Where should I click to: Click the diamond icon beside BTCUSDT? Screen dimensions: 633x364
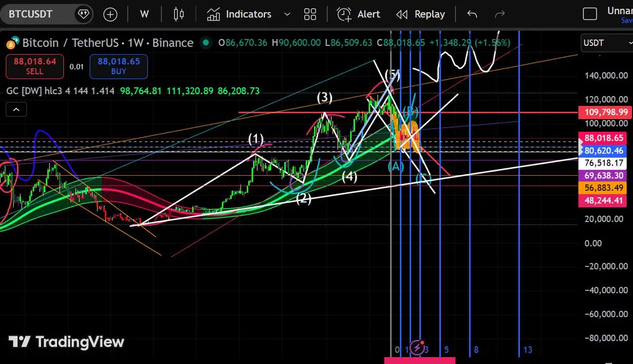83,14
